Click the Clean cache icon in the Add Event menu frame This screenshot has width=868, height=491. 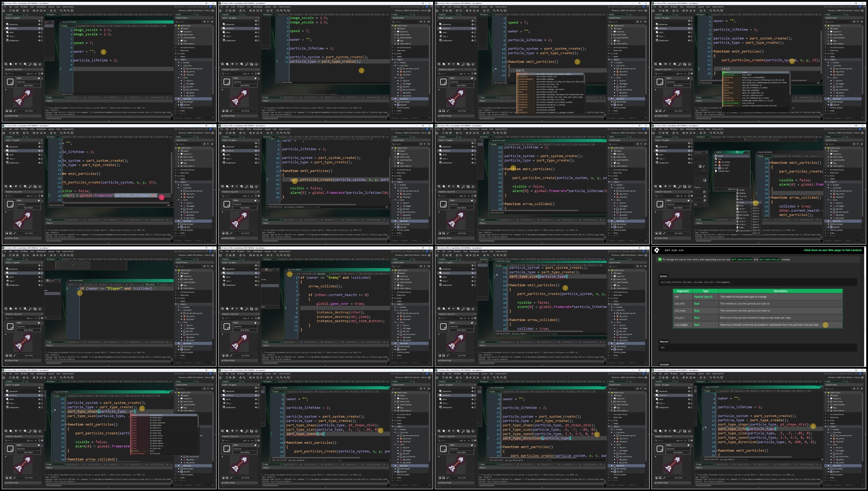pos(694,133)
